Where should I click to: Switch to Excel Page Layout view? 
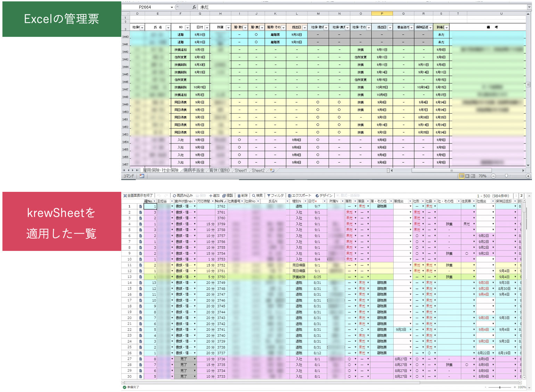[467, 176]
